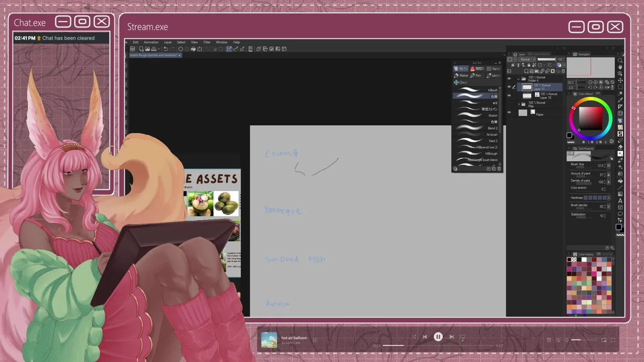Delete sub tool trash icon in brush panel
The image size is (644, 362).
[x=499, y=169]
